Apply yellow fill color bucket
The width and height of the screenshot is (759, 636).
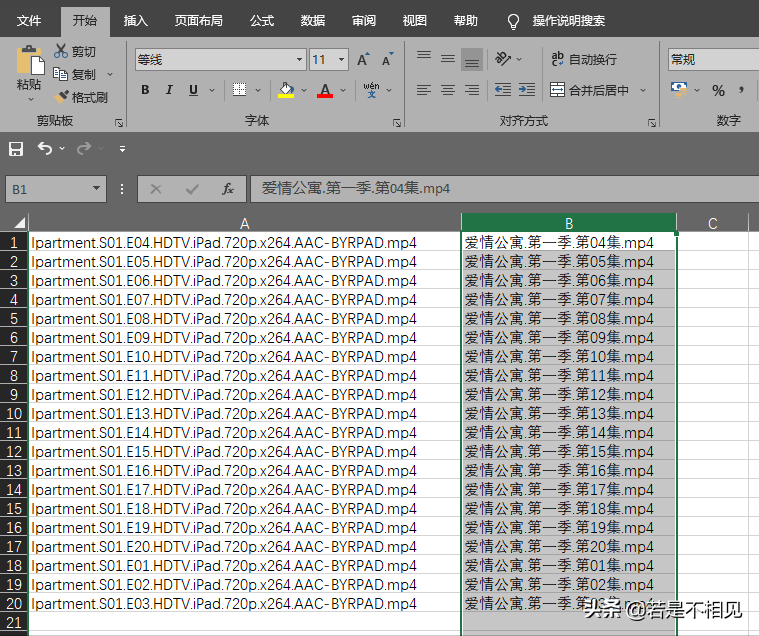pos(286,90)
